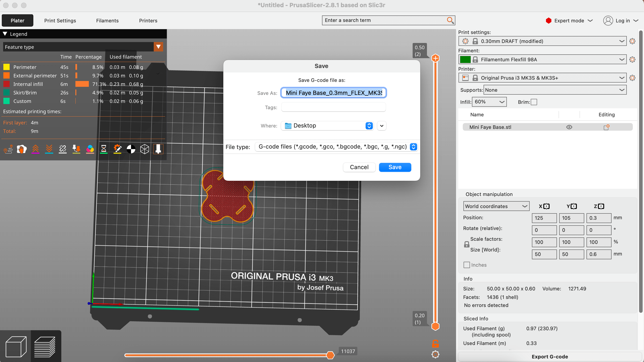Add color change with plus on layer slider

(x=435, y=58)
